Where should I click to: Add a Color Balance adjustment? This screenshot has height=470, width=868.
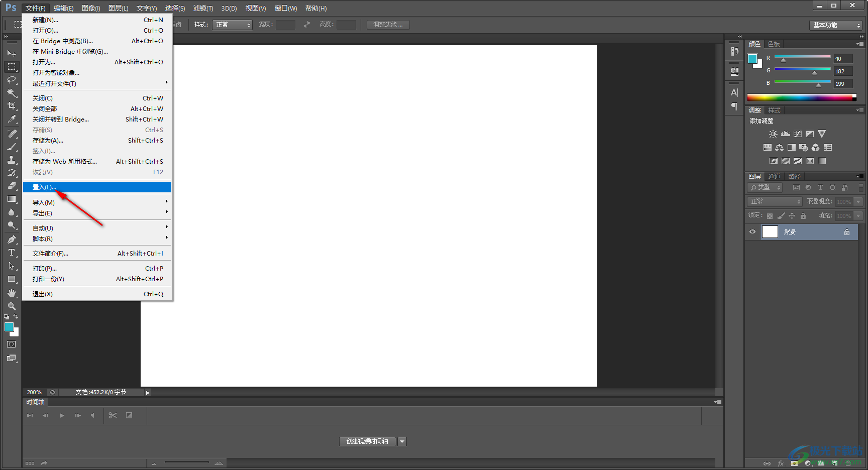(x=779, y=148)
